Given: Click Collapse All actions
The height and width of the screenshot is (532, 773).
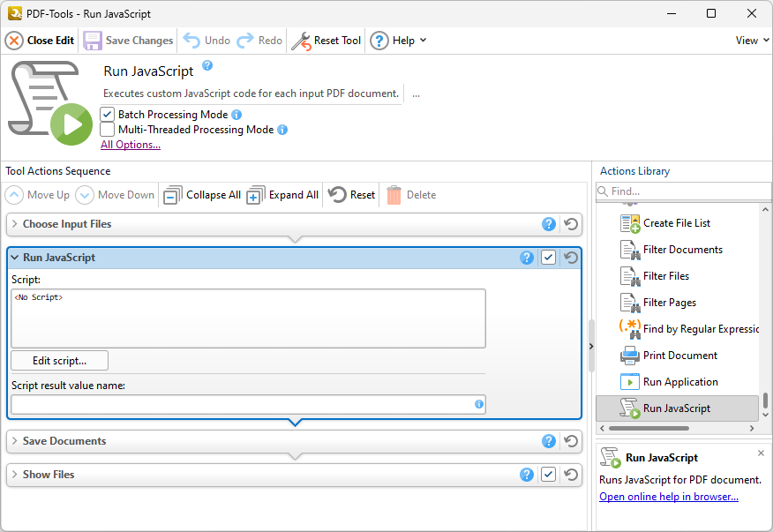Looking at the screenshot, I should tap(202, 195).
